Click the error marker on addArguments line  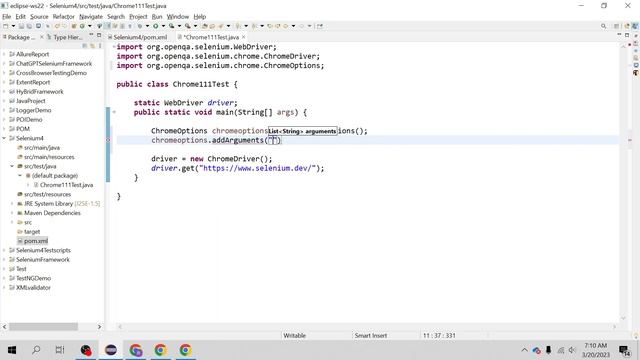(x=108, y=140)
